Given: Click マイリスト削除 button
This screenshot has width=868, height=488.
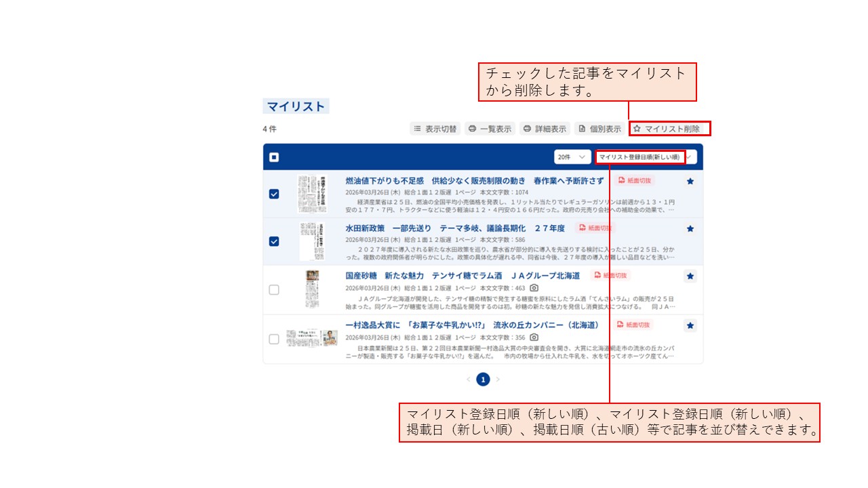Looking at the screenshot, I should point(669,129).
